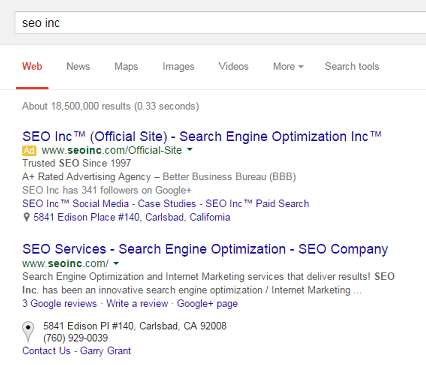Screen dimensions: 426x365
Task: Click Write a review link
Action: (x=137, y=303)
